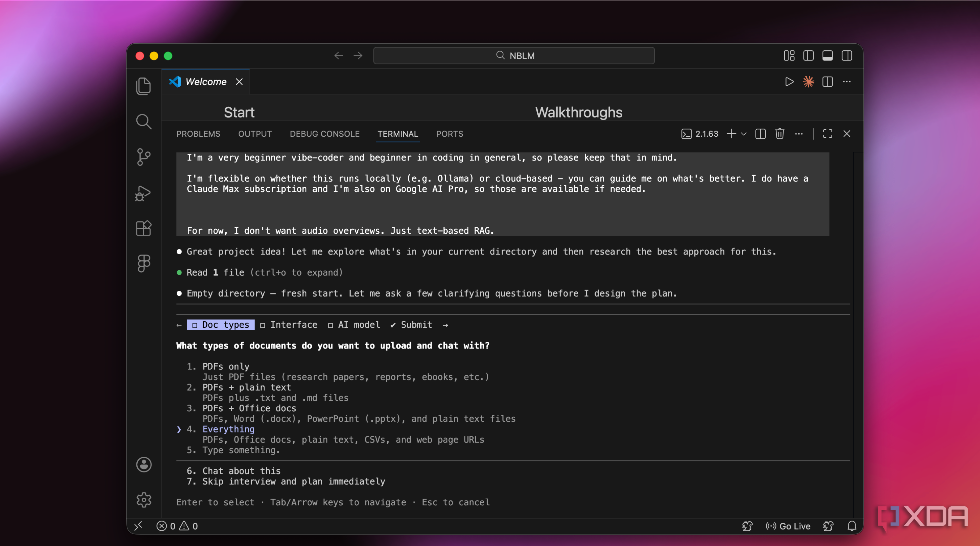The image size is (980, 546).
Task: Select the Interface question step
Action: pyautogui.click(x=289, y=325)
